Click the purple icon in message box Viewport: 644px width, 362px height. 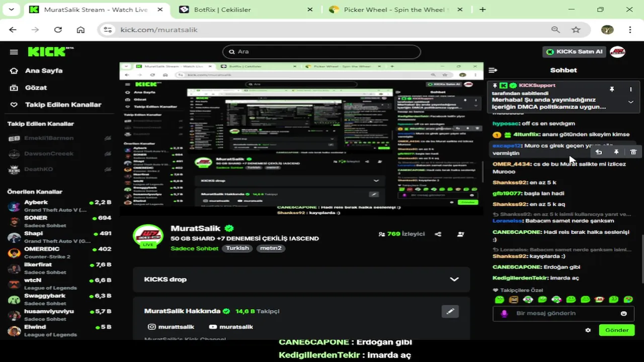(504, 313)
